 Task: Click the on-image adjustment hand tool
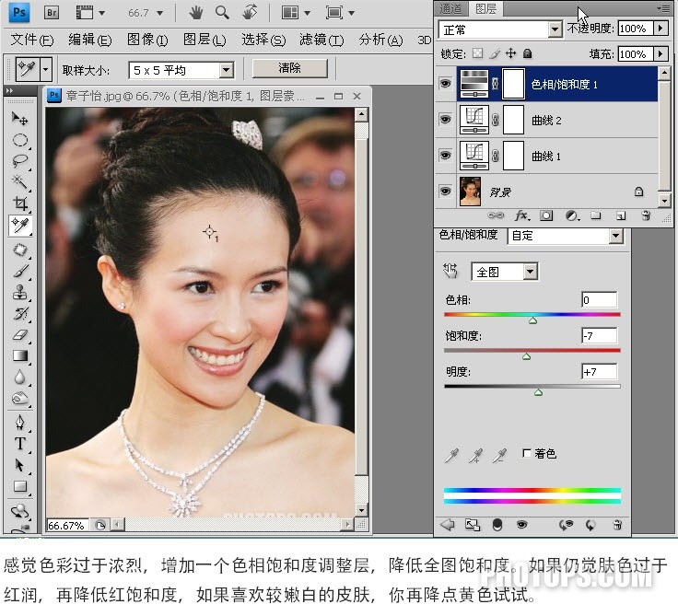coord(450,271)
